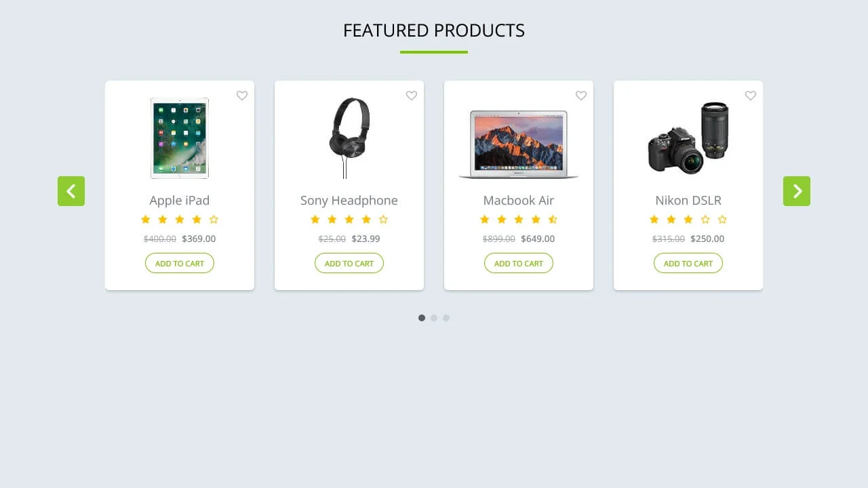
Task: Add the Nikon DSLR to the cart
Action: coord(688,263)
